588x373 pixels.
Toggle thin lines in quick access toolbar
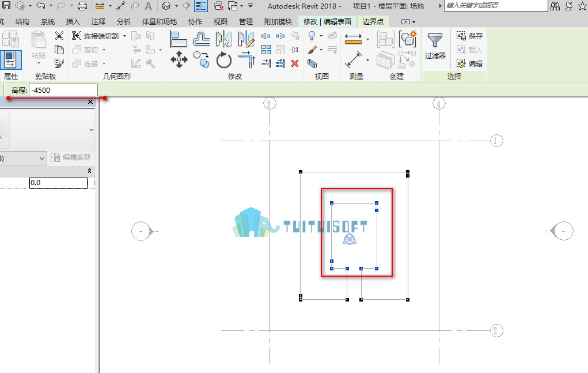click(200, 6)
